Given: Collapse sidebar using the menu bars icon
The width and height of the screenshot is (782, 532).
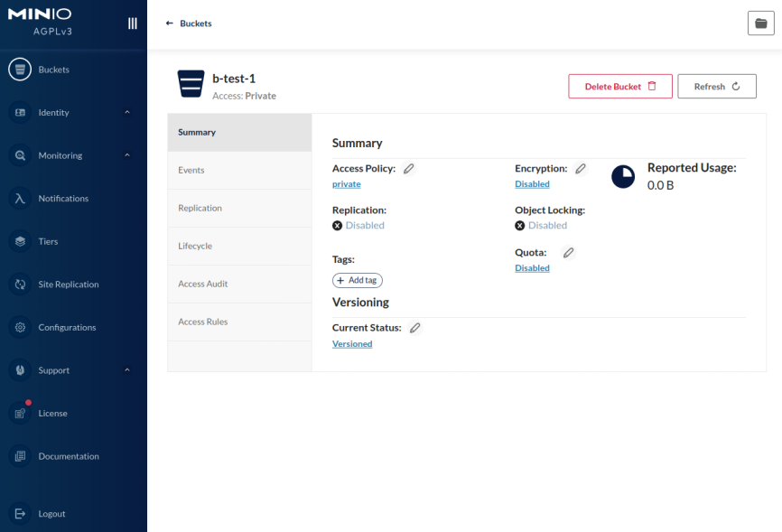Looking at the screenshot, I should (x=133, y=23).
